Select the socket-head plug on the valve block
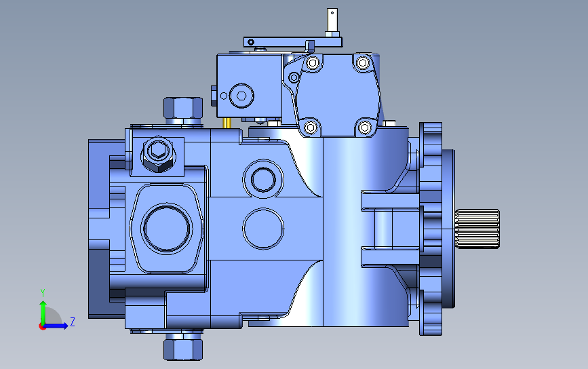The height and width of the screenshot is (369, 588). (x=241, y=96)
